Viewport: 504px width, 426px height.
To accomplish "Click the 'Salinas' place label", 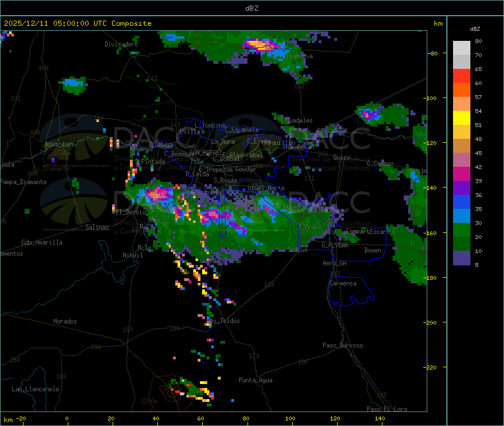I will point(97,227).
